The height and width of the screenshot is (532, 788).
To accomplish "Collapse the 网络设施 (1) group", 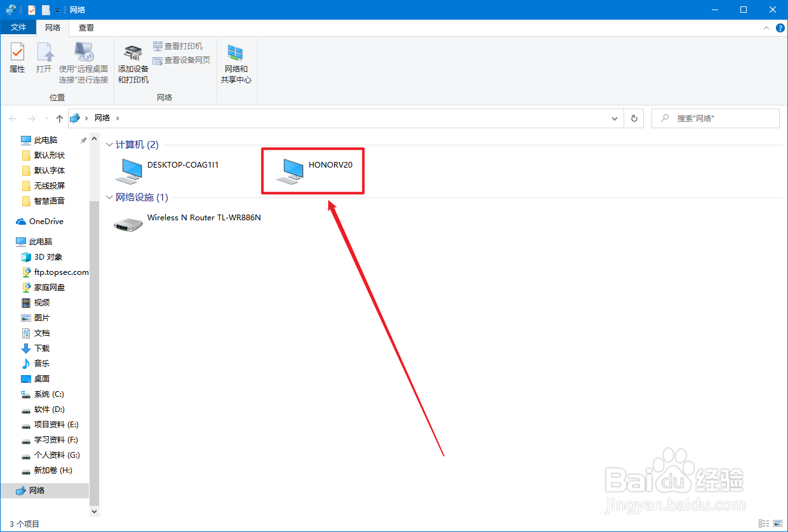I will [x=109, y=197].
